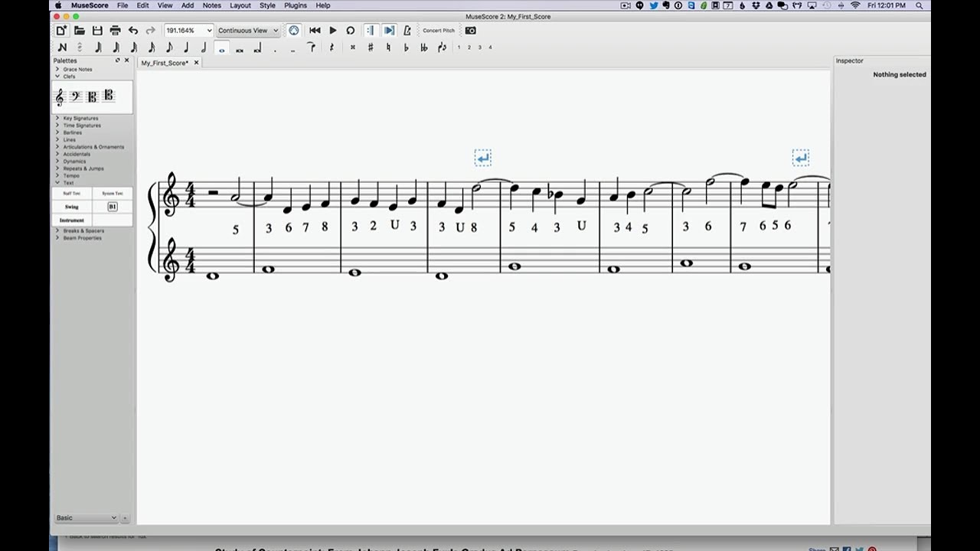Flip note stem direction
The width and height of the screenshot is (980, 551).
click(x=442, y=47)
